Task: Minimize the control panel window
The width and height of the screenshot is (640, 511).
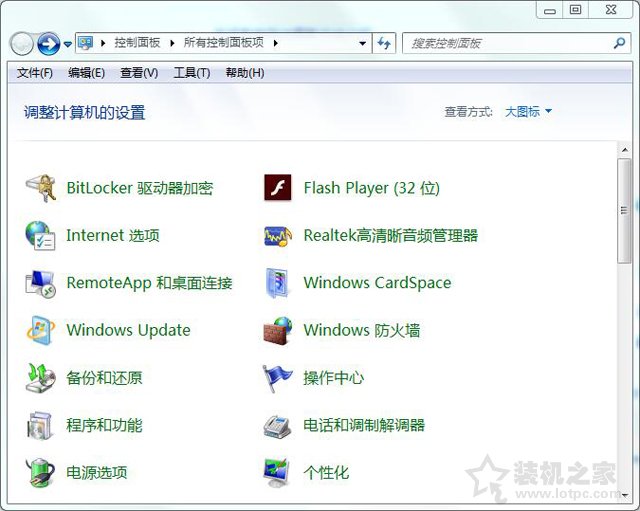Action: pyautogui.click(x=550, y=10)
